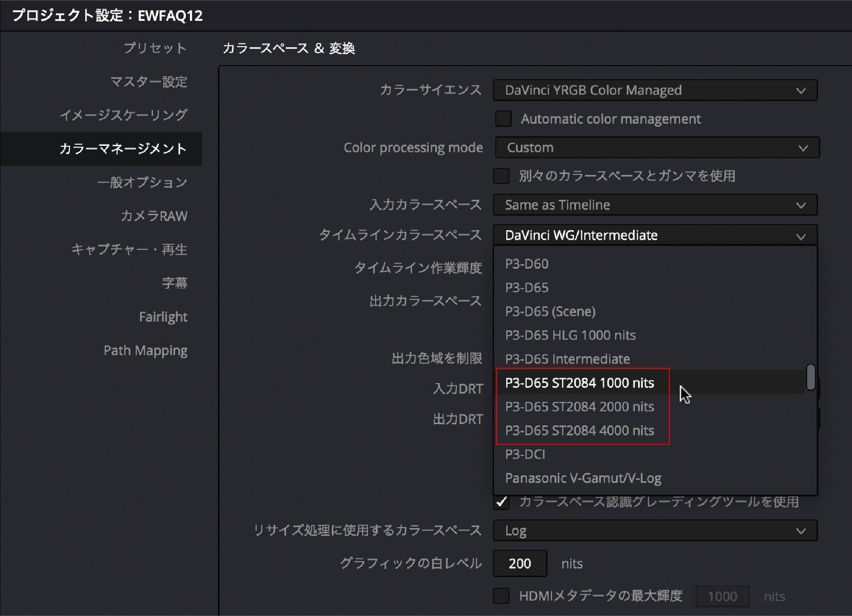This screenshot has width=852, height=616.
Task: Open the 一般オプション section
Action: [142, 182]
